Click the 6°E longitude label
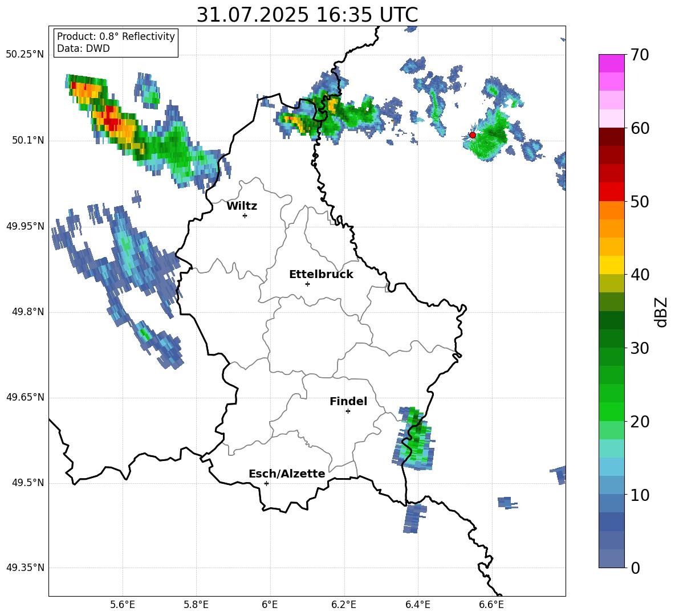 pos(270,605)
